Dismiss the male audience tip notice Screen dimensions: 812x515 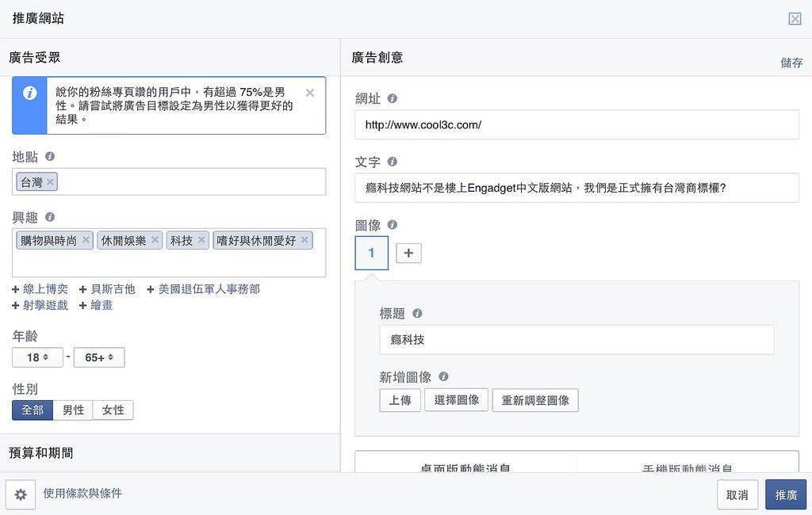click(x=310, y=93)
